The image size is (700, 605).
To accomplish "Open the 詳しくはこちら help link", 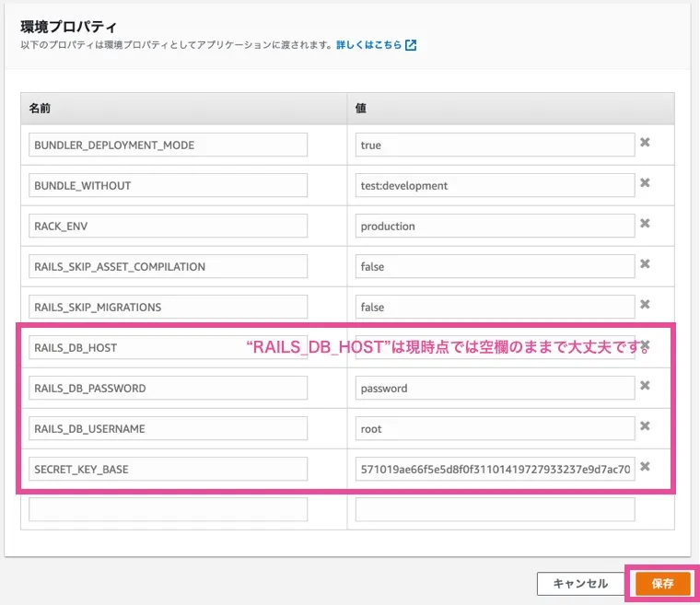I will 368,44.
